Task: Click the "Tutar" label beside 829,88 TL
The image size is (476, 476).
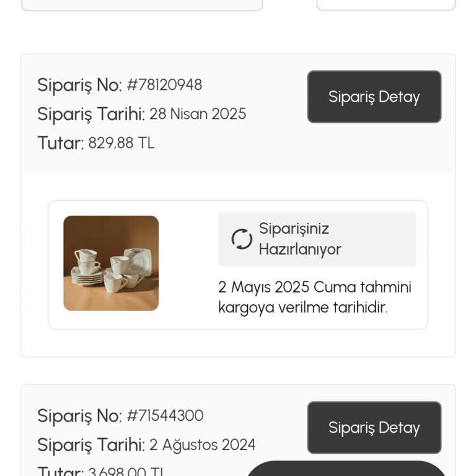Action: click(x=60, y=143)
